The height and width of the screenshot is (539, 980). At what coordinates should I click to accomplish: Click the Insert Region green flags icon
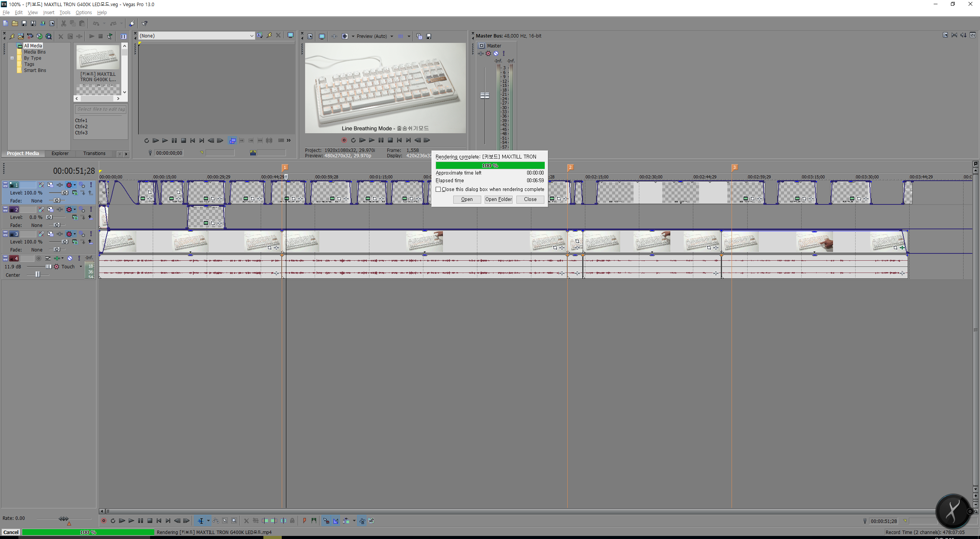pyautogui.click(x=314, y=521)
